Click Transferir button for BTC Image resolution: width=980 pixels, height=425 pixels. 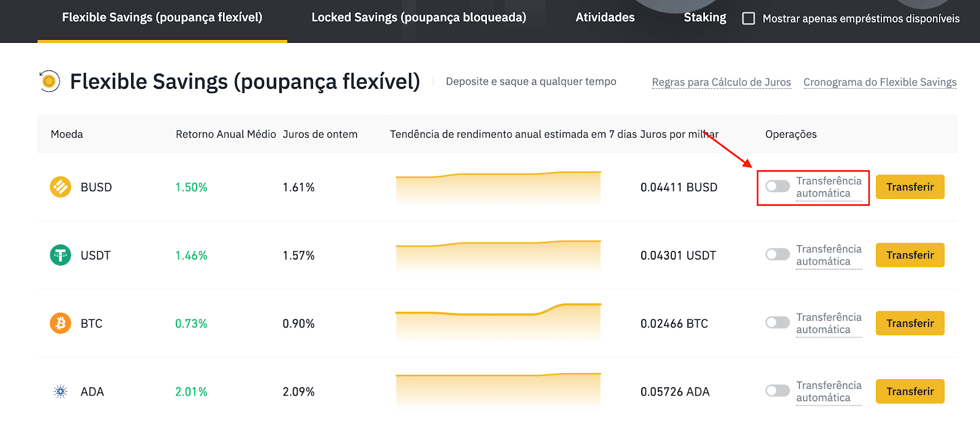(x=910, y=323)
